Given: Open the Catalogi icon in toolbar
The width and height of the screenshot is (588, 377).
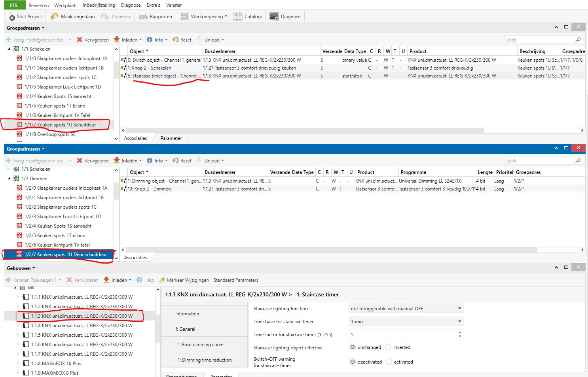Looking at the screenshot, I should point(237,17).
